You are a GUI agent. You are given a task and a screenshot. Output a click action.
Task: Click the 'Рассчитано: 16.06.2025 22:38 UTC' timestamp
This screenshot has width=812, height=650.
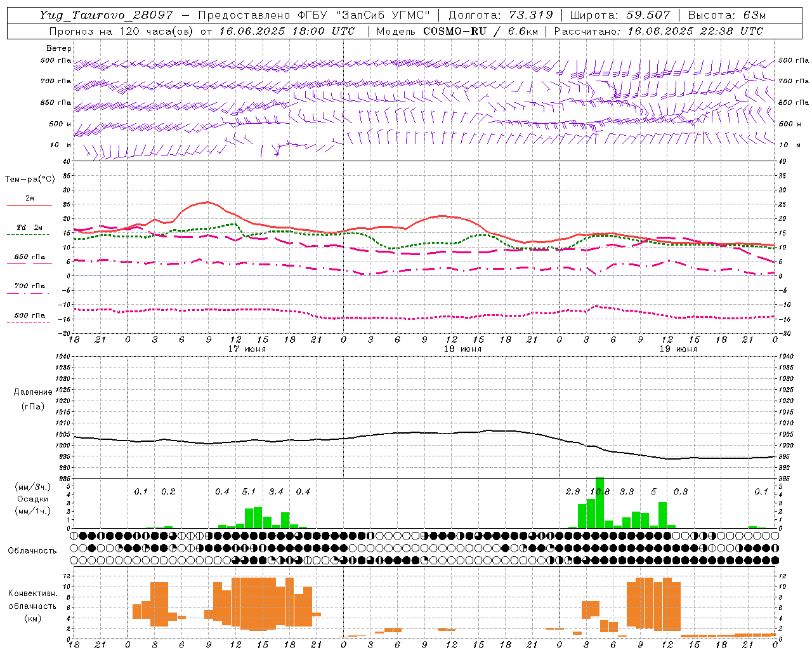coord(658,31)
